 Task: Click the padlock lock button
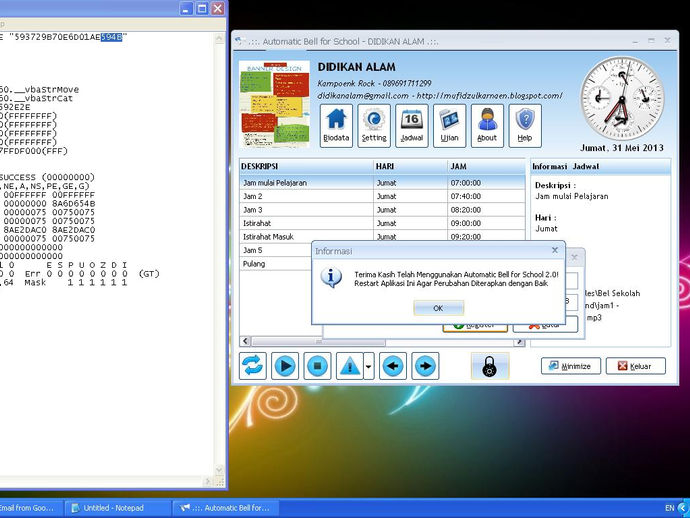click(x=490, y=366)
